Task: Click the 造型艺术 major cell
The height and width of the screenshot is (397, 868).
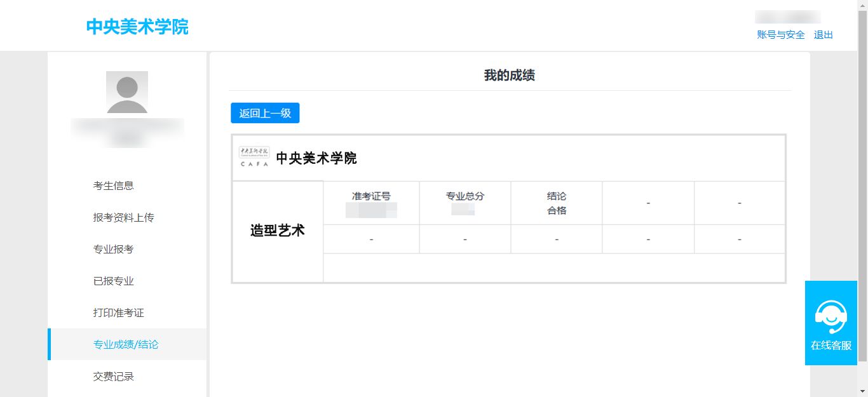Action: (x=278, y=231)
